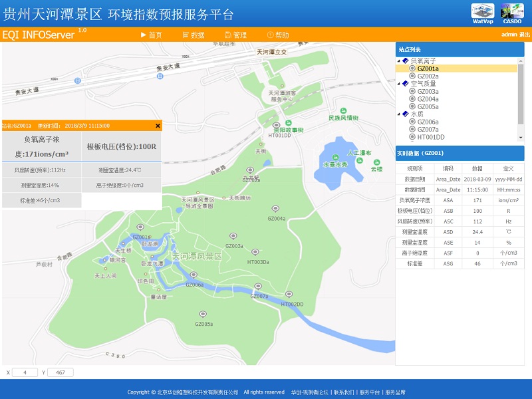Click the GZ003a map location marker

coord(233,236)
